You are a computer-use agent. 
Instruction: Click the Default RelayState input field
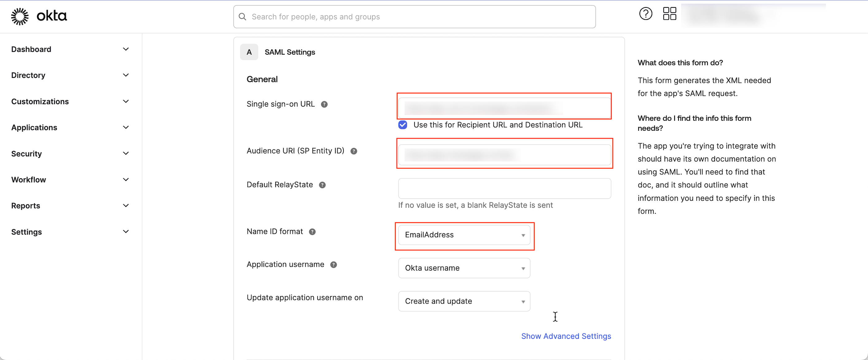click(x=505, y=188)
